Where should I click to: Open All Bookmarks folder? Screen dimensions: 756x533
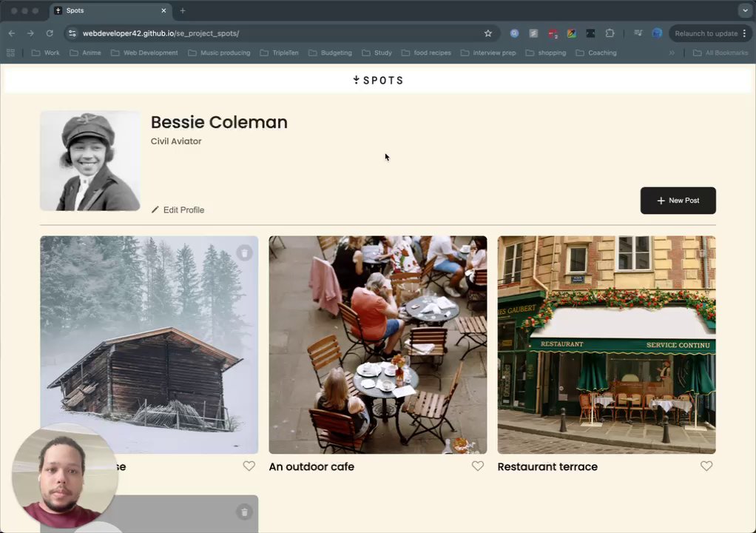click(x=720, y=53)
